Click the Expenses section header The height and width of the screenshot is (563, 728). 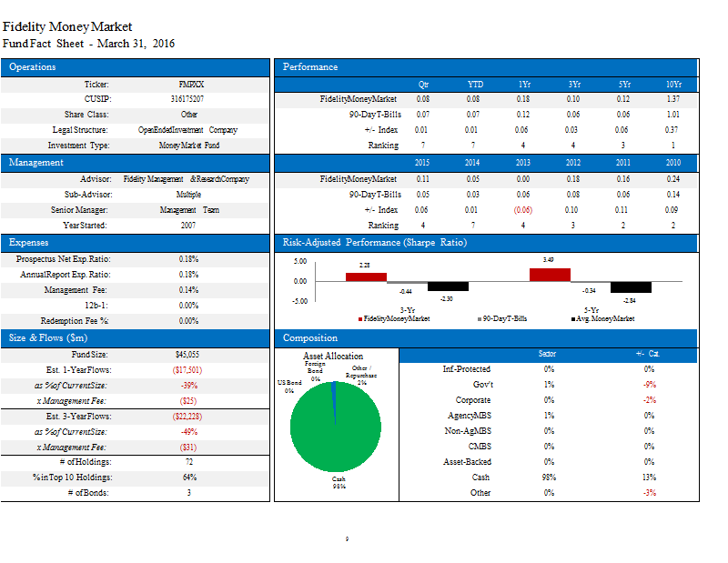click(x=135, y=243)
